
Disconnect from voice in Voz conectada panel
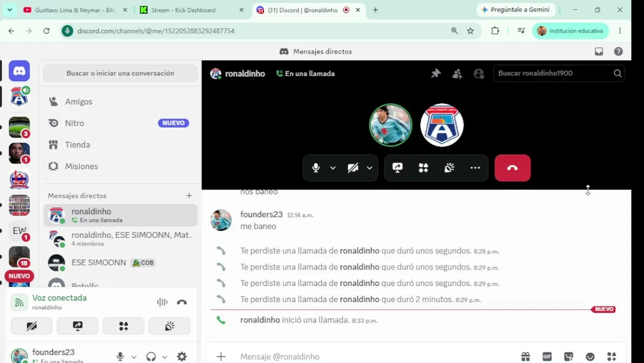(182, 302)
